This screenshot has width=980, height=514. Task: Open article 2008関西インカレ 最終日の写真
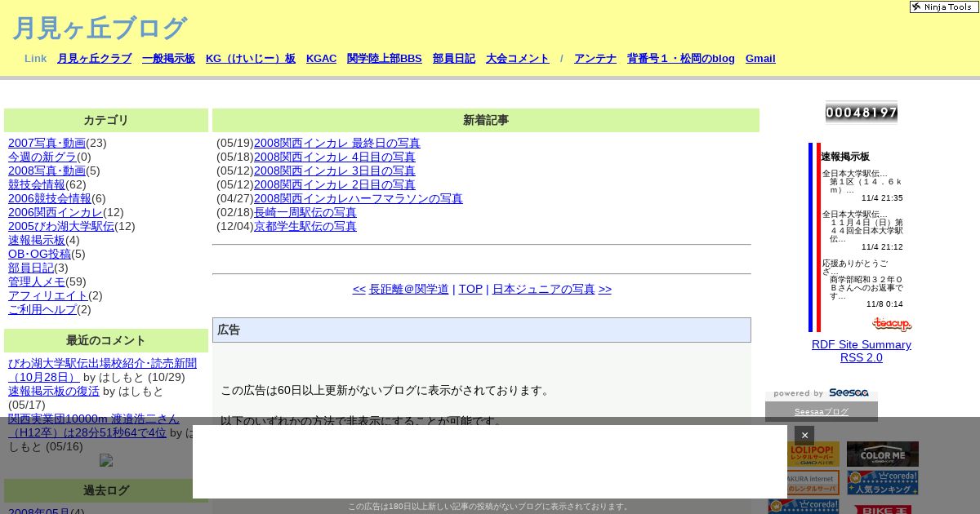click(337, 143)
